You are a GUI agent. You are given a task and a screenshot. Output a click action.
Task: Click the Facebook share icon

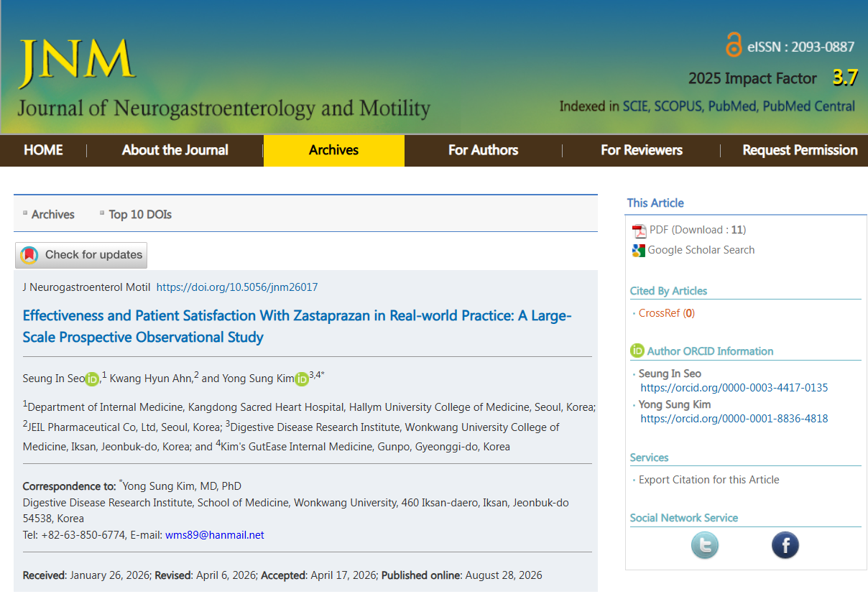(x=785, y=545)
